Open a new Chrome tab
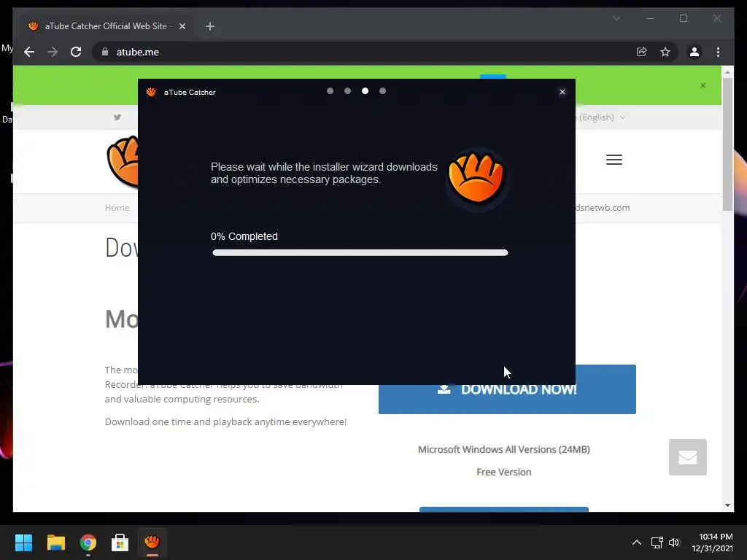The height and width of the screenshot is (560, 747). click(x=210, y=26)
